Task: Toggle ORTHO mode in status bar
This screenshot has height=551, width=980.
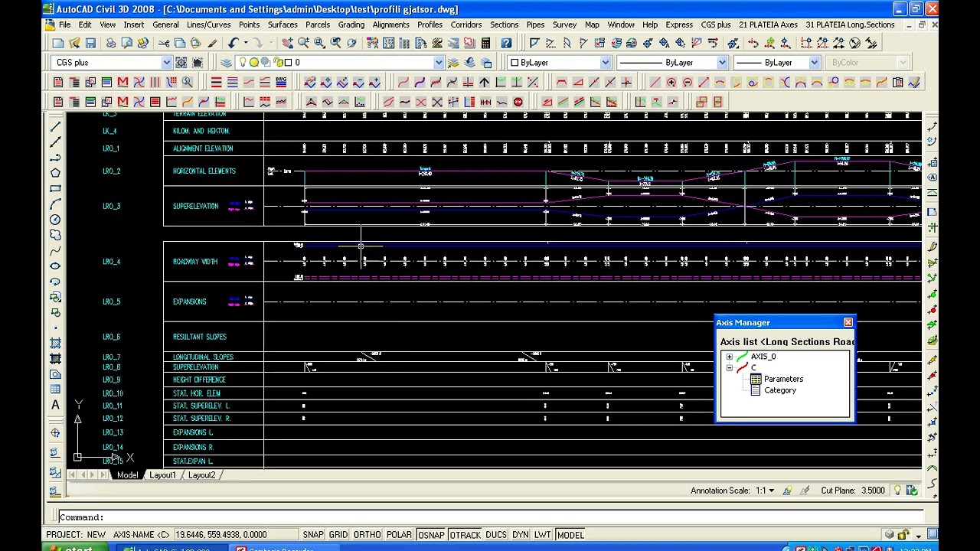Action: (367, 535)
